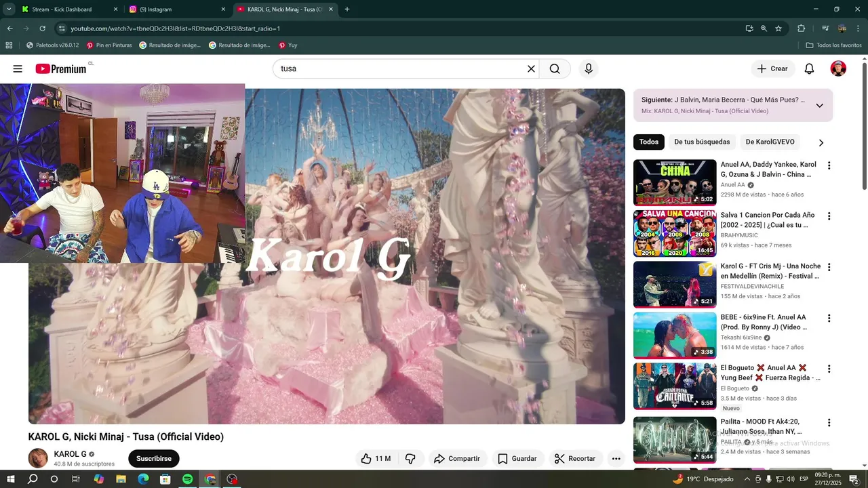Open 'Todos los favoritos' bookmarks folder

[x=833, y=45]
